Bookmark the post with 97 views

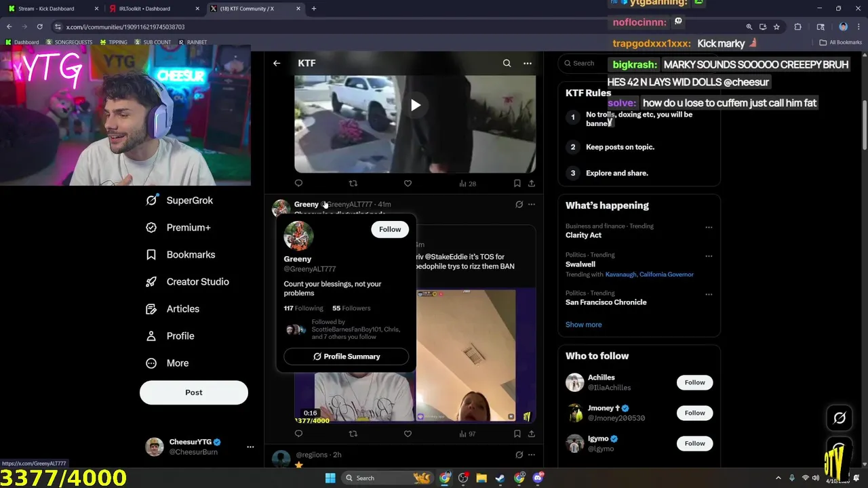pos(517,434)
